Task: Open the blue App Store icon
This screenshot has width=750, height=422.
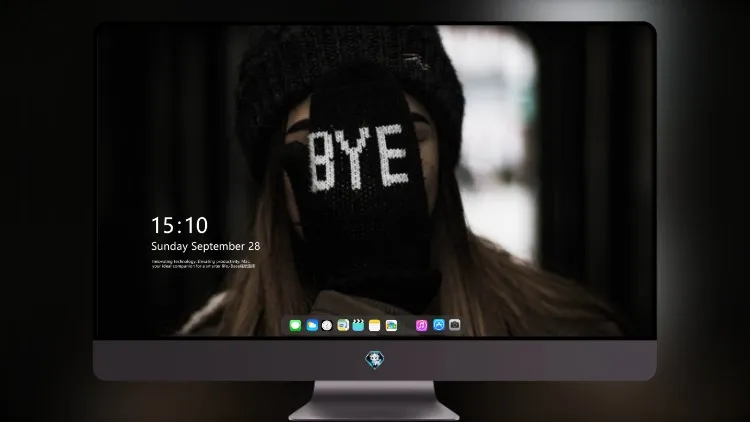Action: pyautogui.click(x=439, y=325)
